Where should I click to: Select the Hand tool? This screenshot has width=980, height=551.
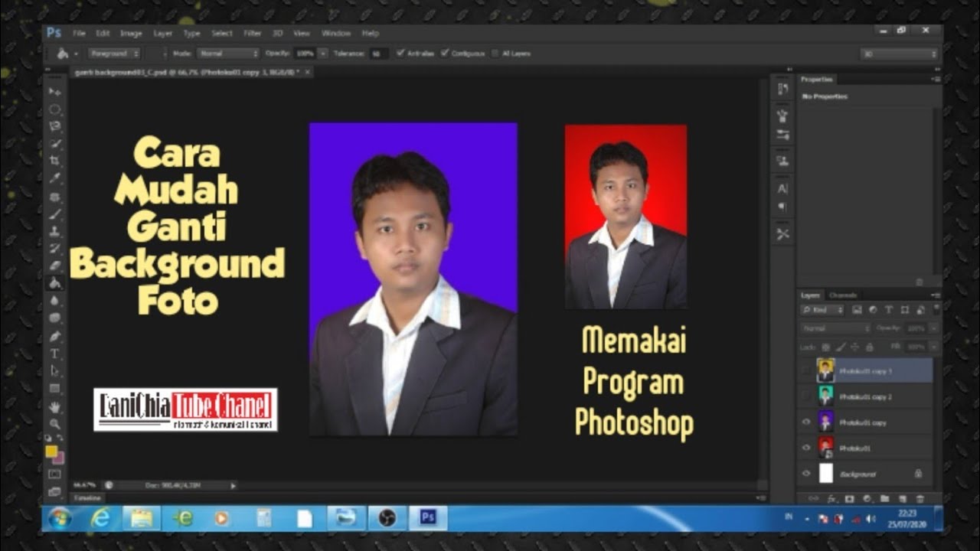(55, 406)
